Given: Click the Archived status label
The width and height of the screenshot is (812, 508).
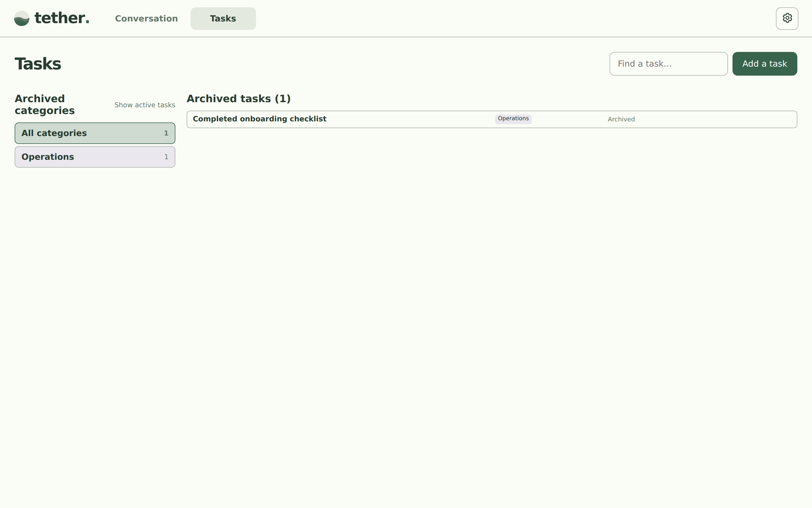Looking at the screenshot, I should (x=621, y=119).
